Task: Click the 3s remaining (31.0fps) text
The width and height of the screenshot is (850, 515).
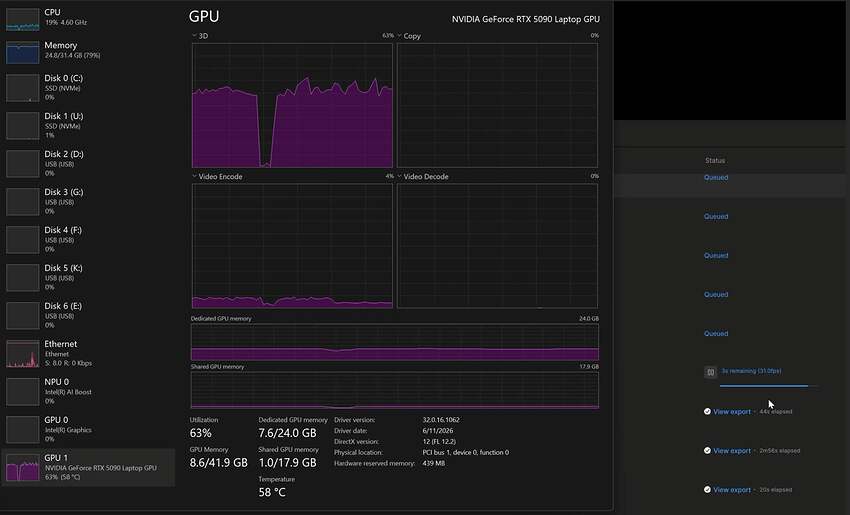Action: click(751, 371)
